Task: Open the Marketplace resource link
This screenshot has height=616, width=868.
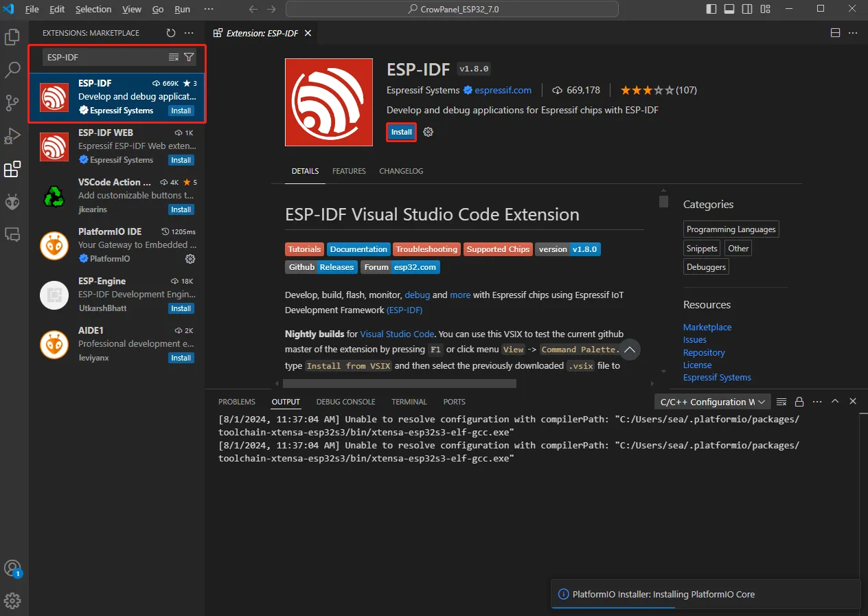Action: 707,327
